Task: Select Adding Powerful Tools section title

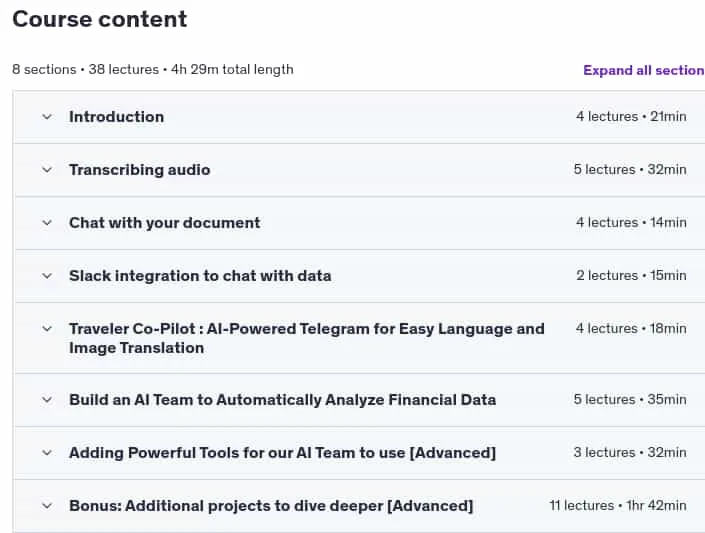Action: point(282,453)
